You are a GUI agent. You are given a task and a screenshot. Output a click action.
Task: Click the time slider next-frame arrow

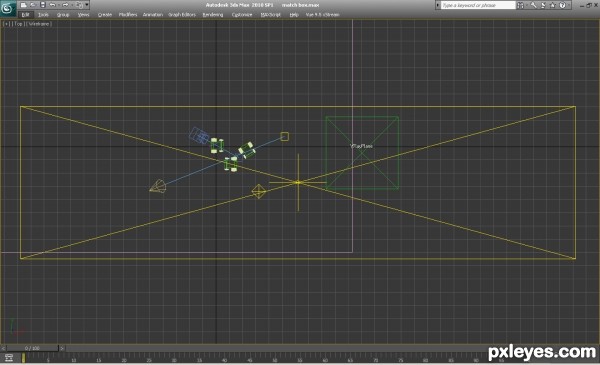point(62,348)
